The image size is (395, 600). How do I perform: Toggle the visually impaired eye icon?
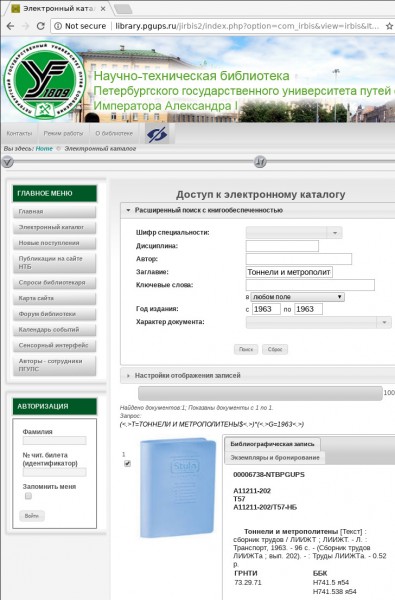coord(157,134)
